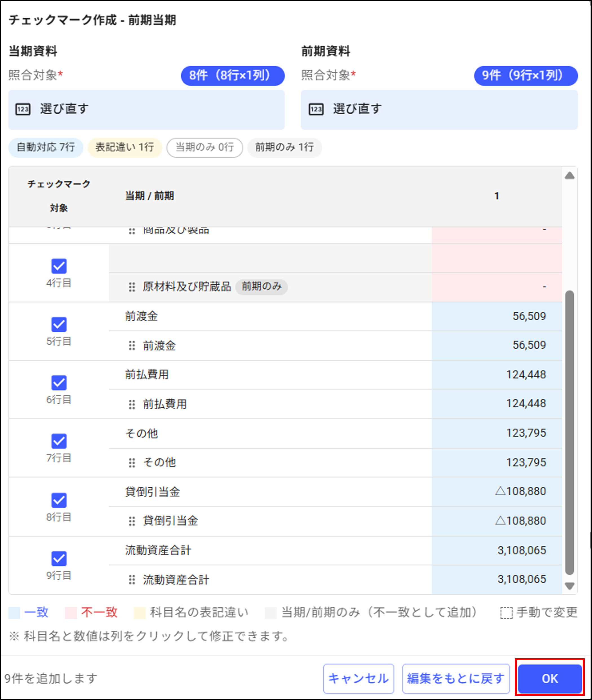
Task: Click column header 1
Action: click(497, 196)
